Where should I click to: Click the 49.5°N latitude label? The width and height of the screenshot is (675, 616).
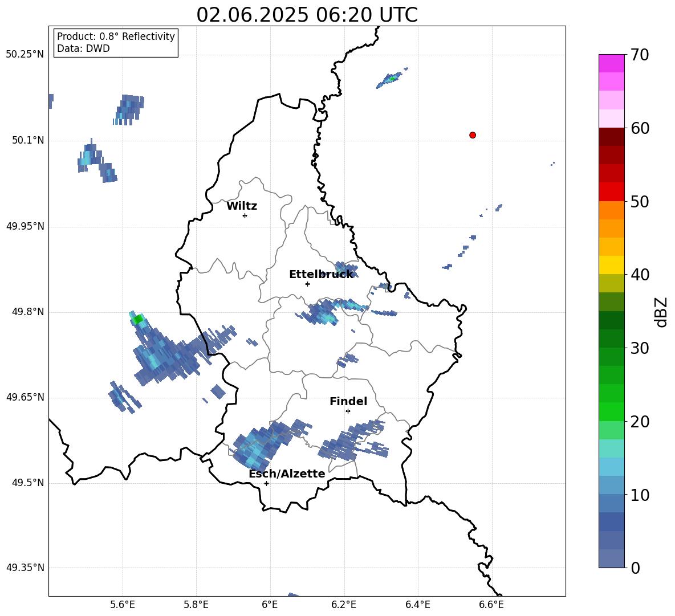[28, 483]
